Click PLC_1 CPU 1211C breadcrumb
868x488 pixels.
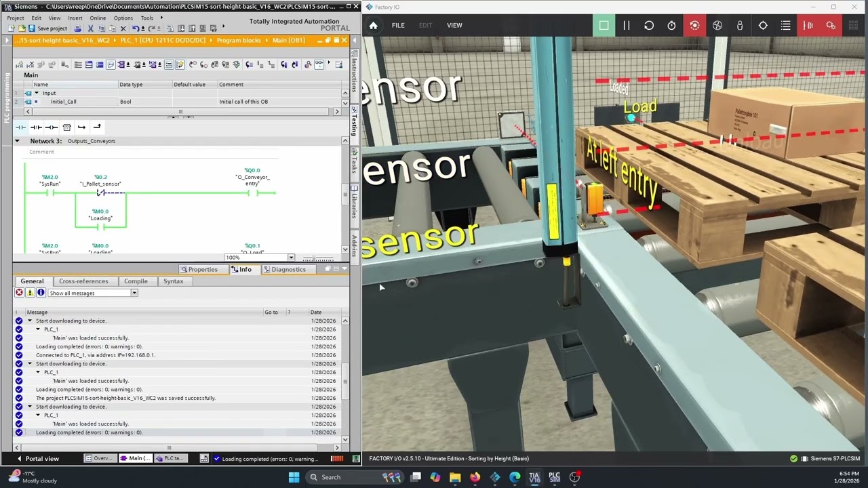[163, 41]
